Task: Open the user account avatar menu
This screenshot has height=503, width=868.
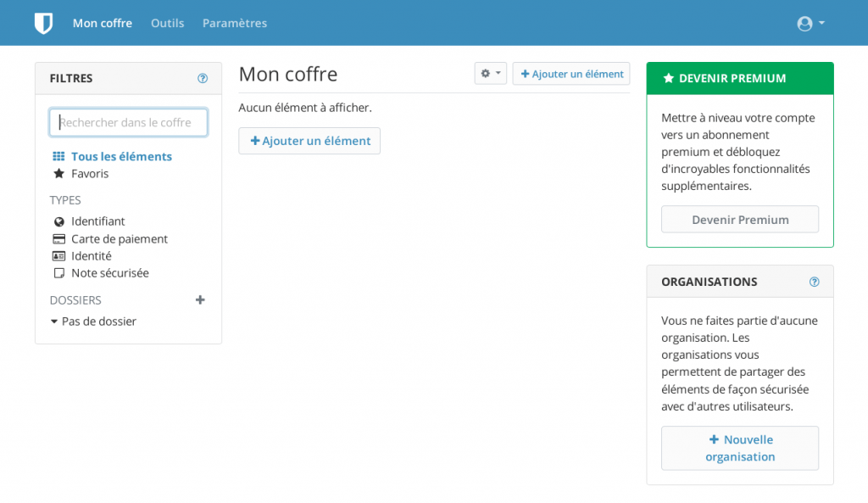Action: point(810,23)
